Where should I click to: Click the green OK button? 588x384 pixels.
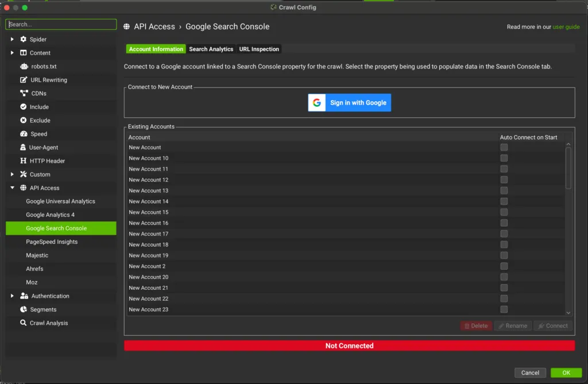coord(566,373)
